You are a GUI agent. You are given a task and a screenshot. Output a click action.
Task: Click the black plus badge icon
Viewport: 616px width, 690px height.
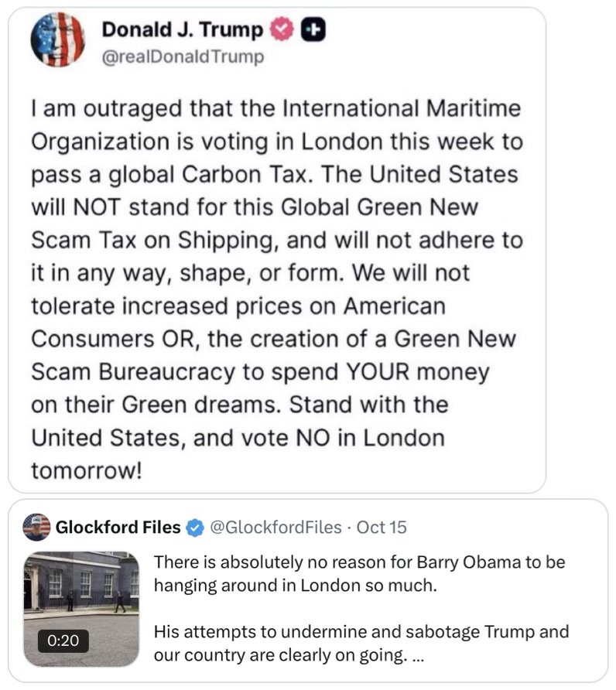coord(314,30)
